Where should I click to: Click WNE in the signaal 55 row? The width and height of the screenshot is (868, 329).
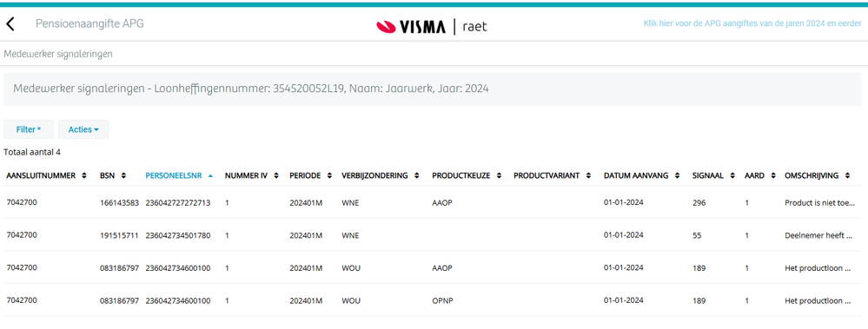pyautogui.click(x=350, y=235)
